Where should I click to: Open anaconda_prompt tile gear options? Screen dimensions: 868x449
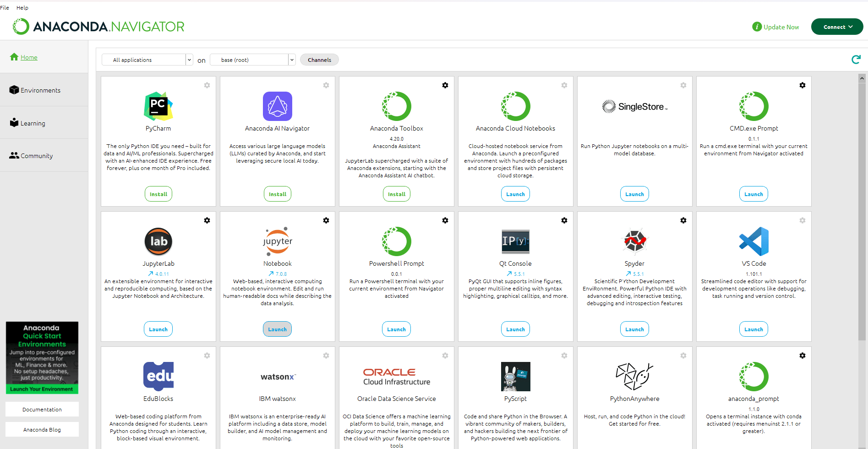pos(802,356)
